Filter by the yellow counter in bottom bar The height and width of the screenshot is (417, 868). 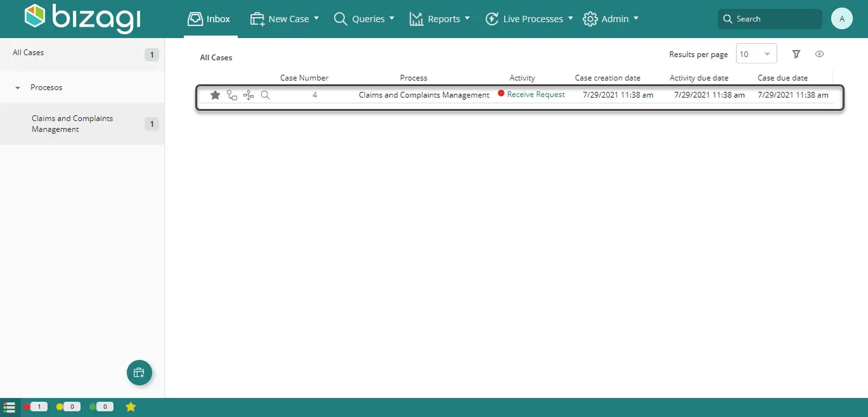click(x=69, y=407)
